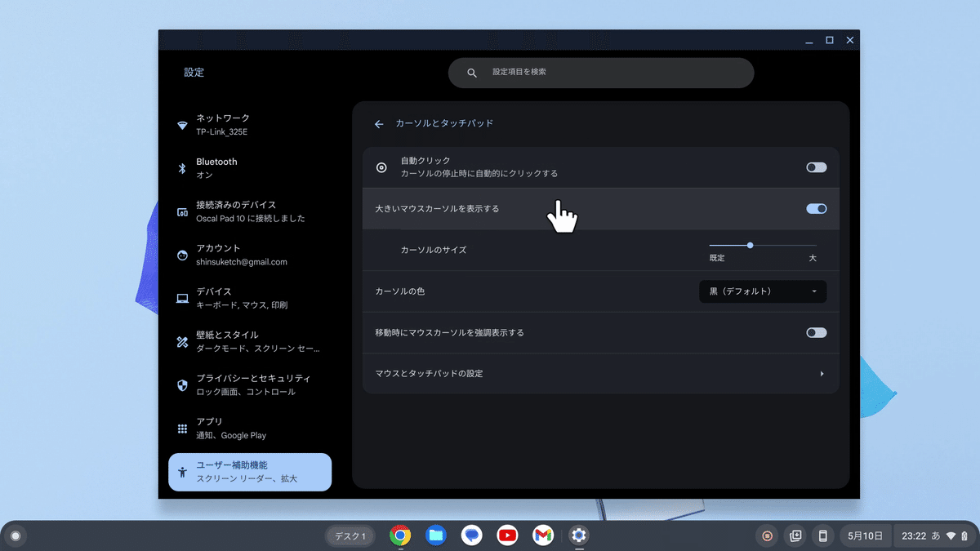Launch YouTube from the shelf
The width and height of the screenshot is (980, 551).
(x=507, y=535)
